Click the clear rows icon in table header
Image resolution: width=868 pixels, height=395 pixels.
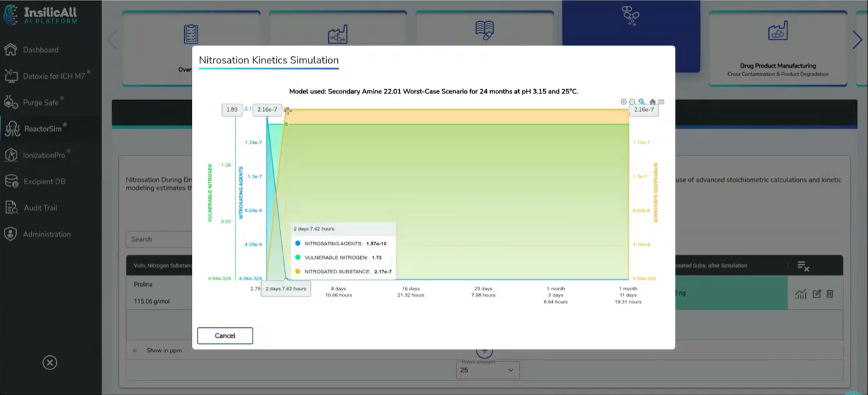pyautogui.click(x=803, y=266)
